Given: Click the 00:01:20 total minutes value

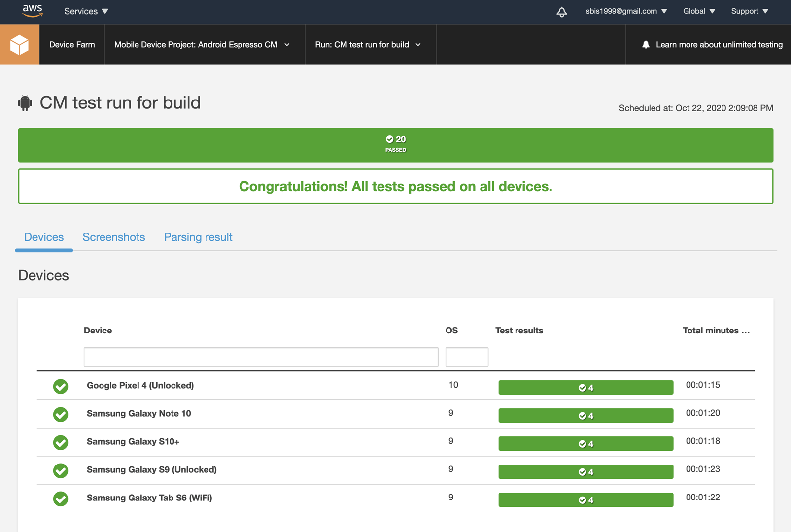Looking at the screenshot, I should 703,413.
